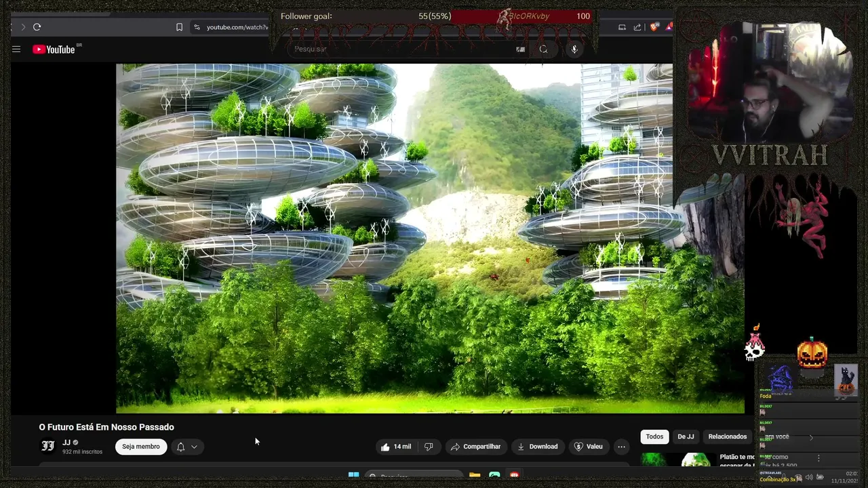Image resolution: width=868 pixels, height=488 pixels.
Task: Open the on-screen keyboard in the search box
Action: 520,49
